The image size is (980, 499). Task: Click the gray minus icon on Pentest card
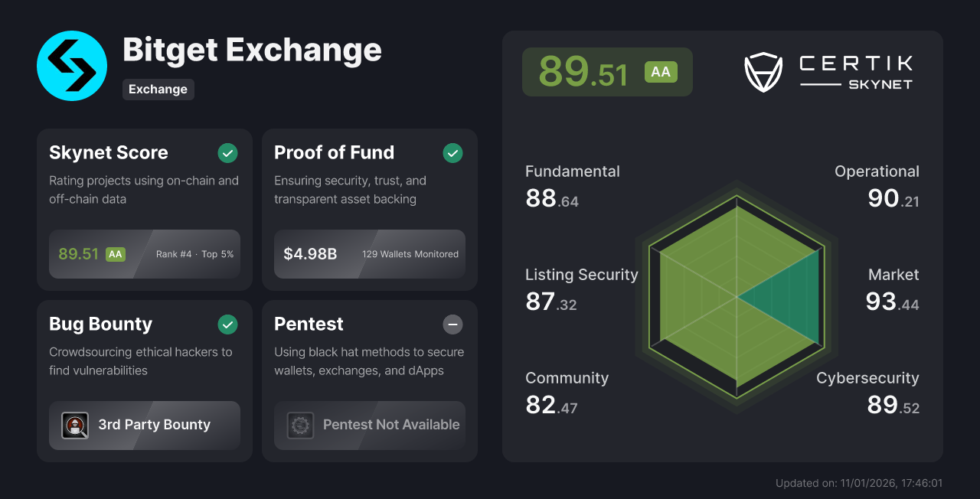click(x=452, y=325)
